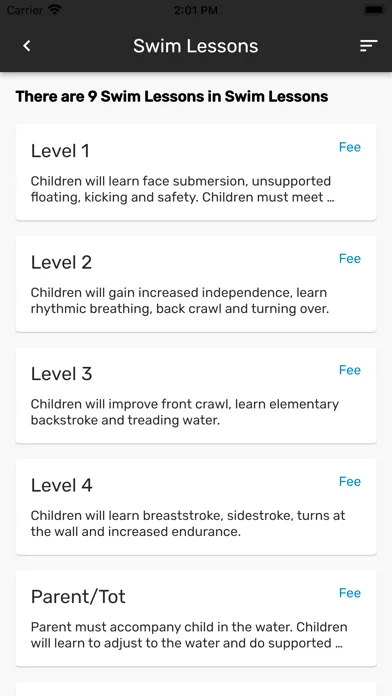This screenshot has width=392, height=696.
Task: Tap Level 2 rhythmic breathing description
Action: pyautogui.click(x=180, y=301)
